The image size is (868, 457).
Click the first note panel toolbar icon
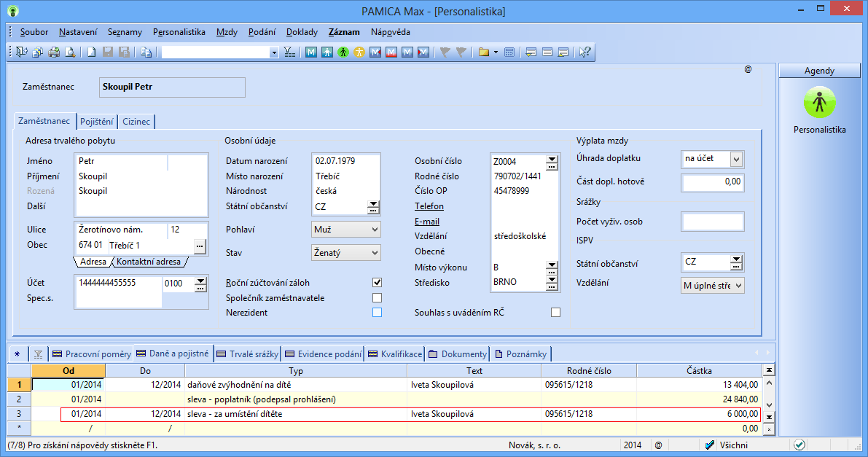(531, 52)
